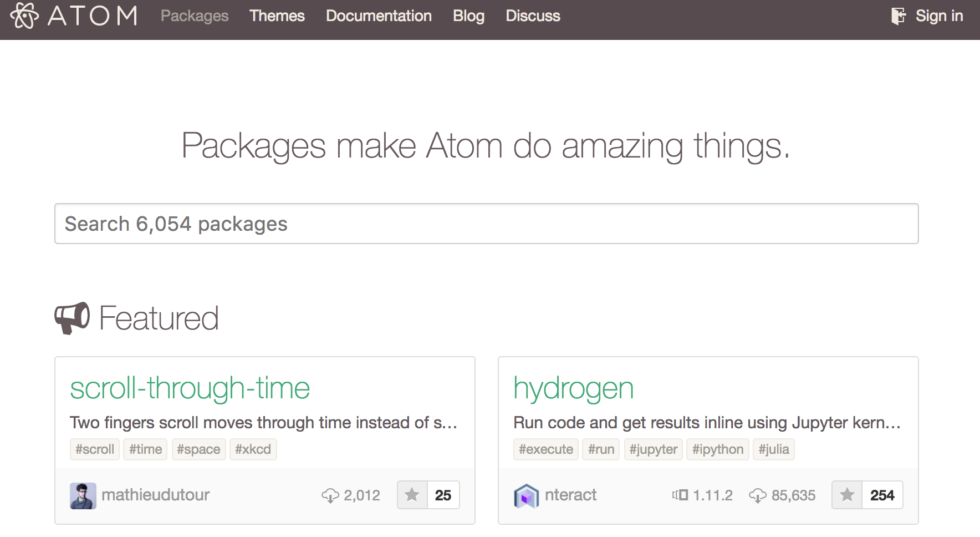Viewport: 980px width, 537px height.
Task: Open the scroll-through-time package title
Action: click(190, 388)
